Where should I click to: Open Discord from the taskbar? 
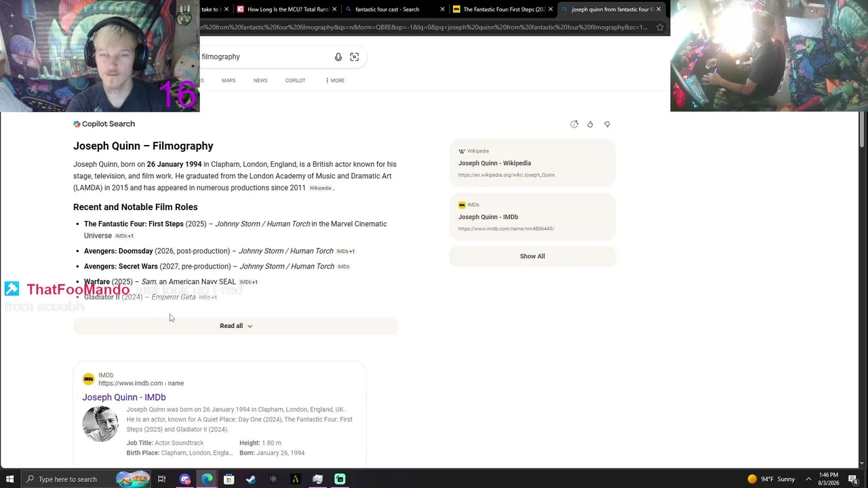[185, 479]
